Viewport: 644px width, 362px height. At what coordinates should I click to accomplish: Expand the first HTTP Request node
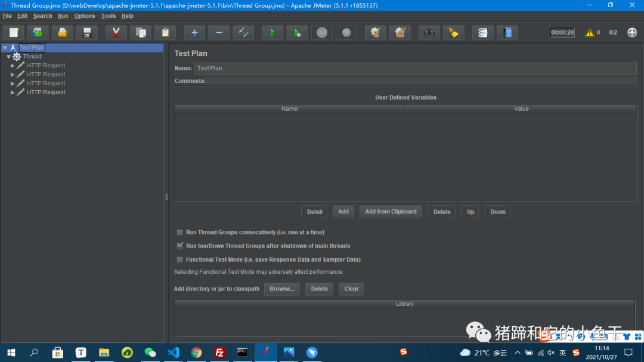coord(13,66)
